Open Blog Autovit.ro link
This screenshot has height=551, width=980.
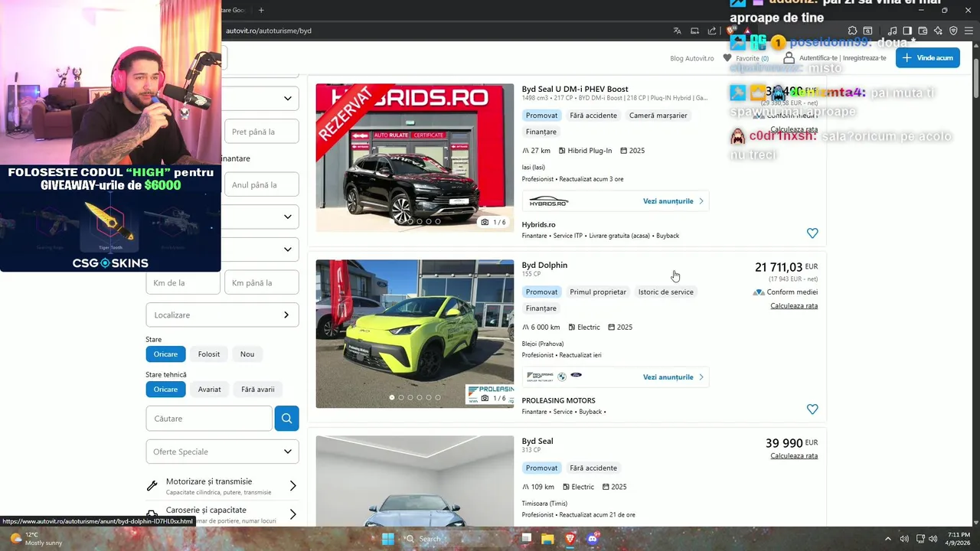(x=692, y=58)
